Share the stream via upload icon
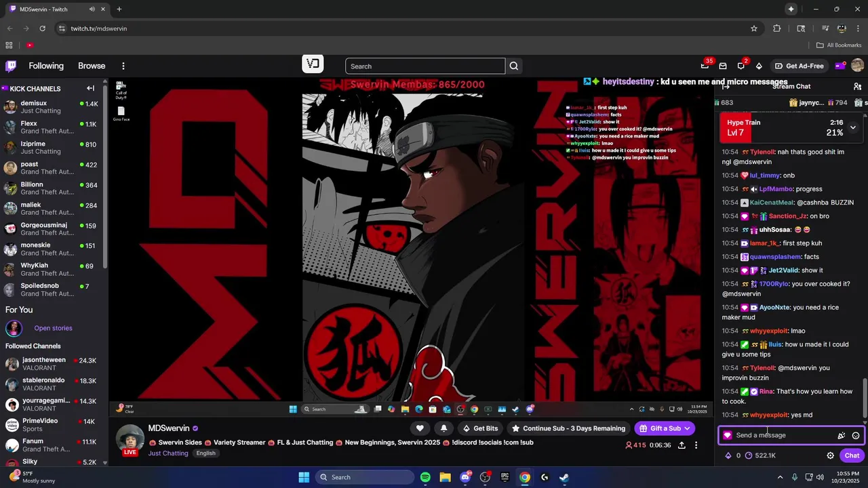Image resolution: width=868 pixels, height=488 pixels. point(682,445)
